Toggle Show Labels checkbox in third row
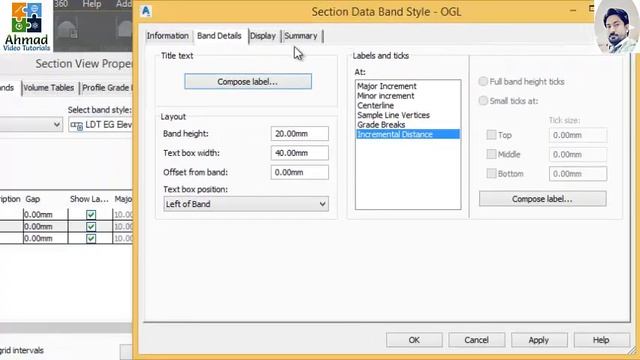Viewport: 640px width, 360px height. [x=91, y=238]
